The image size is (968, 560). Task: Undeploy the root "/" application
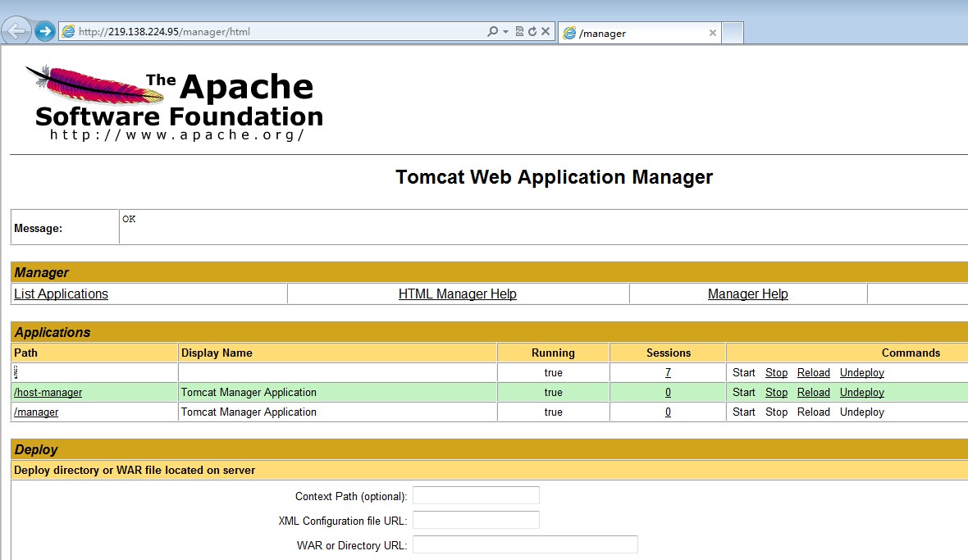point(862,372)
